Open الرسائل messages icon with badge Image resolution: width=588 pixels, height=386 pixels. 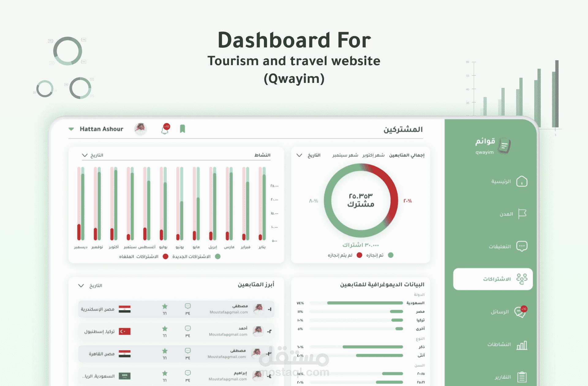(x=521, y=312)
